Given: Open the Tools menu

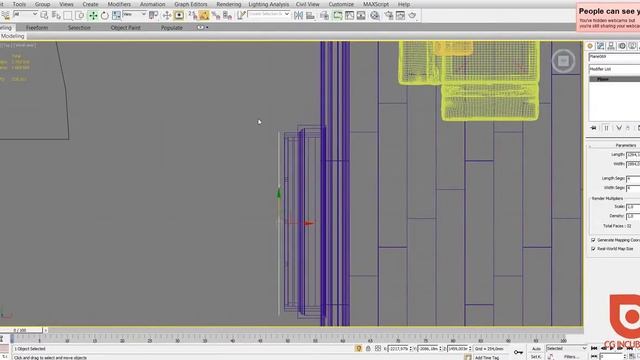Looking at the screenshot, I should pyautogui.click(x=19, y=4).
